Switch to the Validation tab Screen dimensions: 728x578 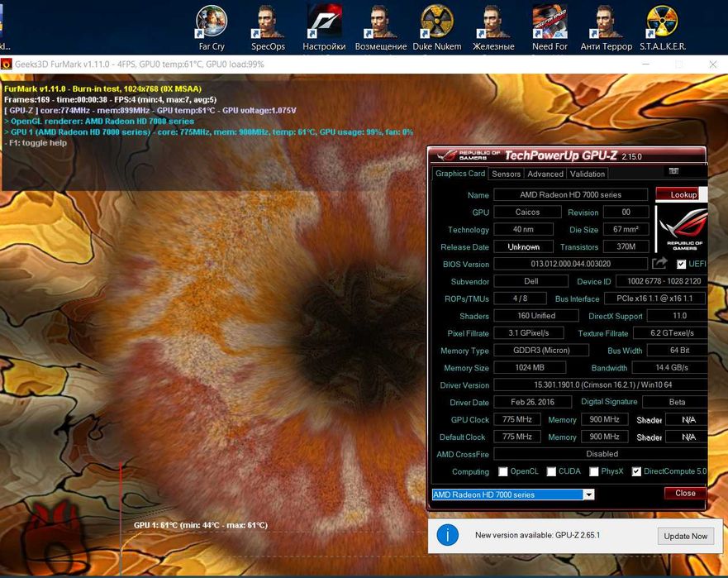point(588,174)
